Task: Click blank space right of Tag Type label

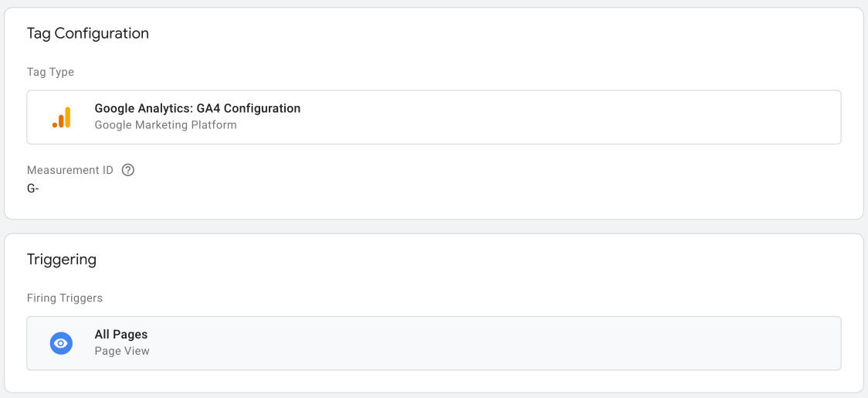Action: click(x=463, y=72)
